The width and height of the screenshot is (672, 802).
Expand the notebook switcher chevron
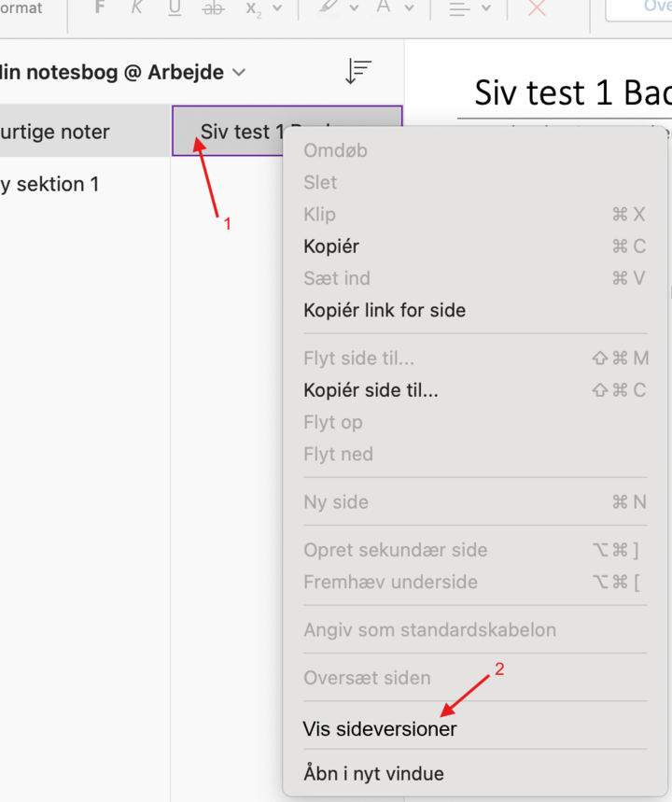[x=239, y=73]
